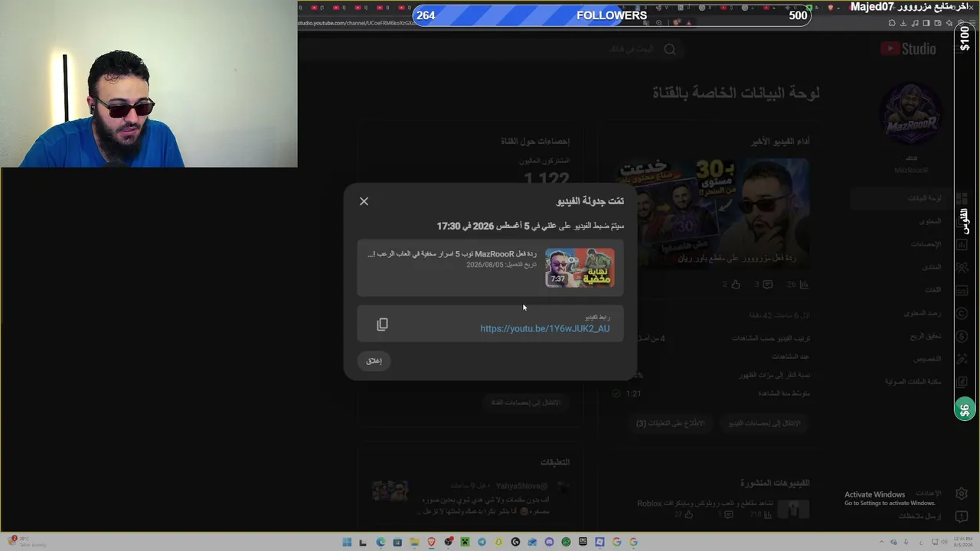The width and height of the screenshot is (980, 551).
Task: Click the community people icon in the sidebar
Action: pos(962,267)
